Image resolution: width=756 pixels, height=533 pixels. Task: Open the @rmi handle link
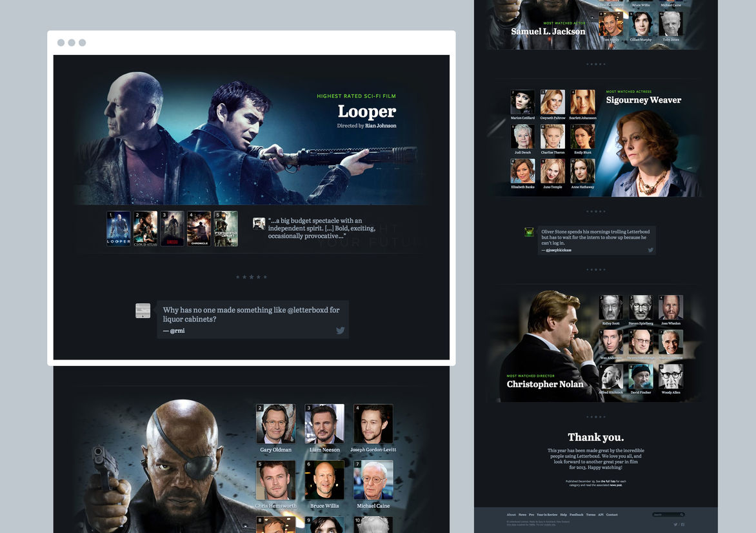coord(177,331)
